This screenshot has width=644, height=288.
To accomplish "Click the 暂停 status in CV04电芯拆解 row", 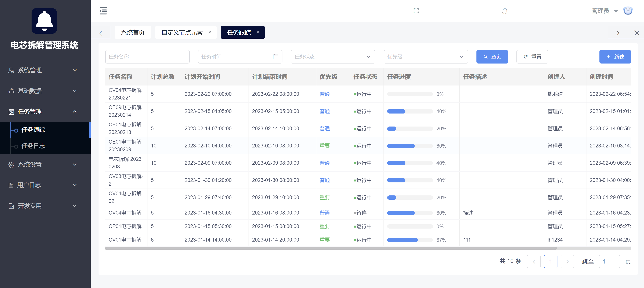I will pos(360,213).
